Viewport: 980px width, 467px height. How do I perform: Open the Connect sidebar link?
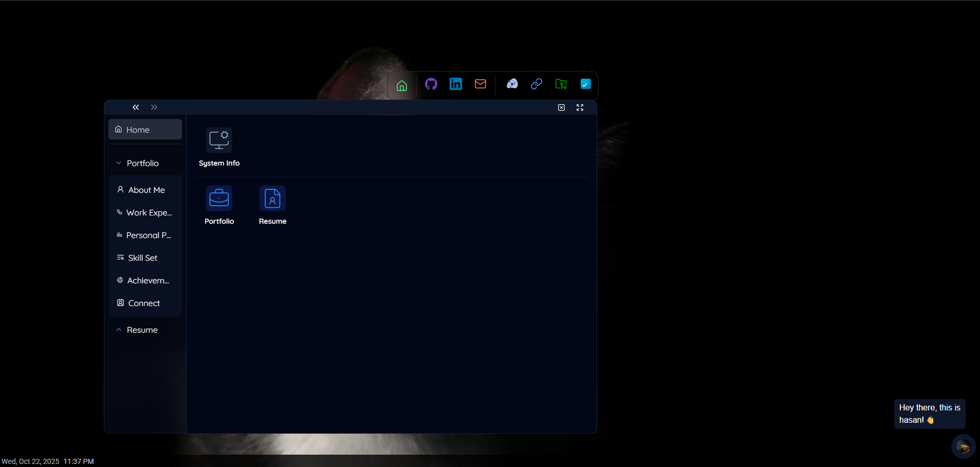point(143,303)
